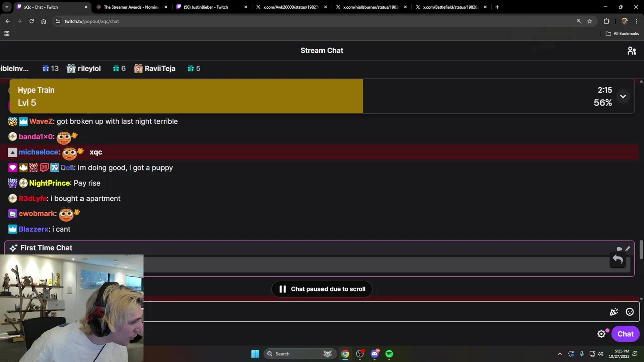Click the camera icon on First Time Chat

tap(619, 249)
